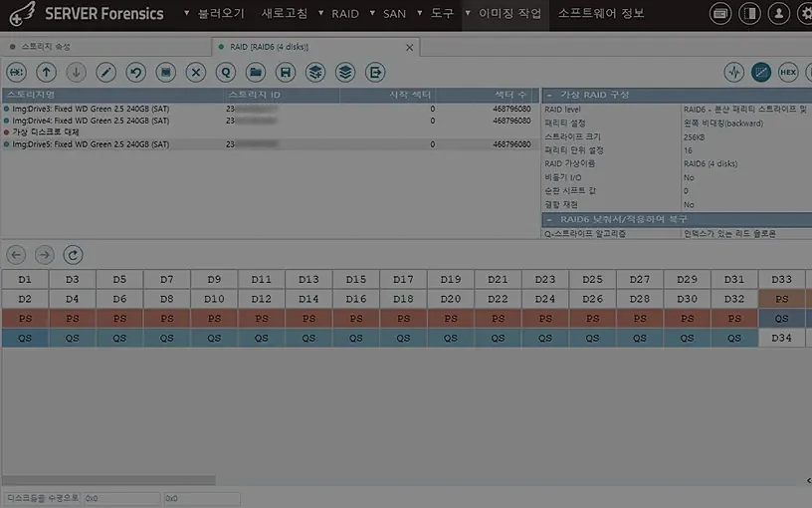Click the 새로고침 menu item
This screenshot has width=812, height=508.
tap(285, 14)
